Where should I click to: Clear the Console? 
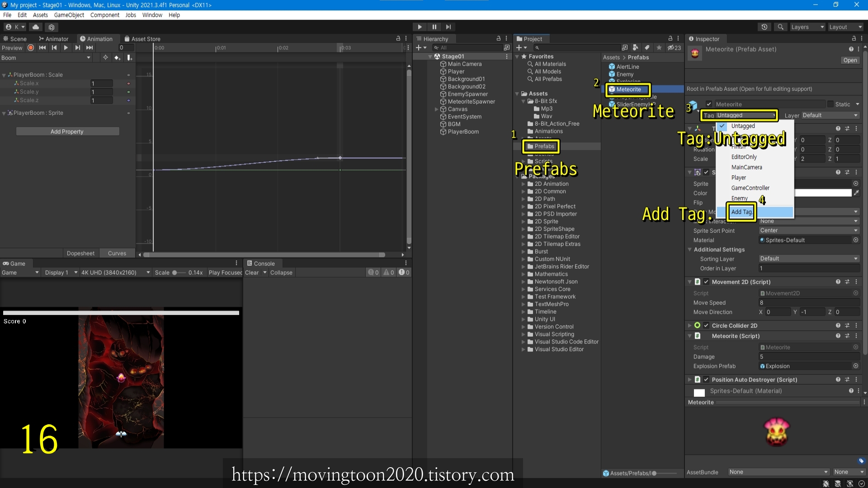[252, 272]
